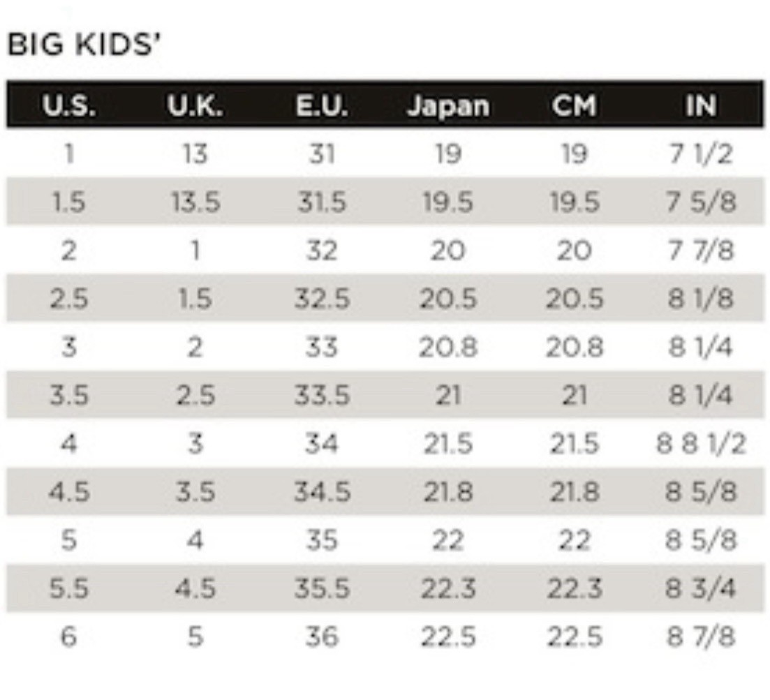Select the CM column header

[x=573, y=105]
